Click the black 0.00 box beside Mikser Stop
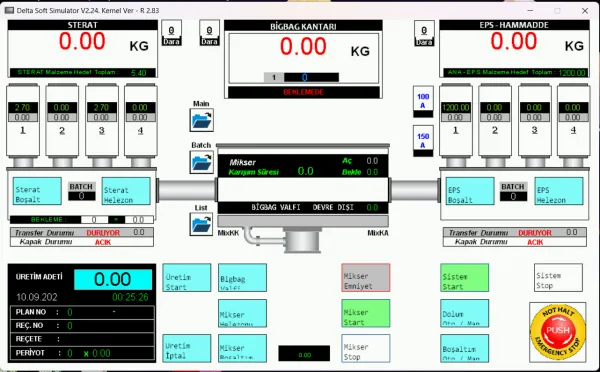 coord(304,353)
